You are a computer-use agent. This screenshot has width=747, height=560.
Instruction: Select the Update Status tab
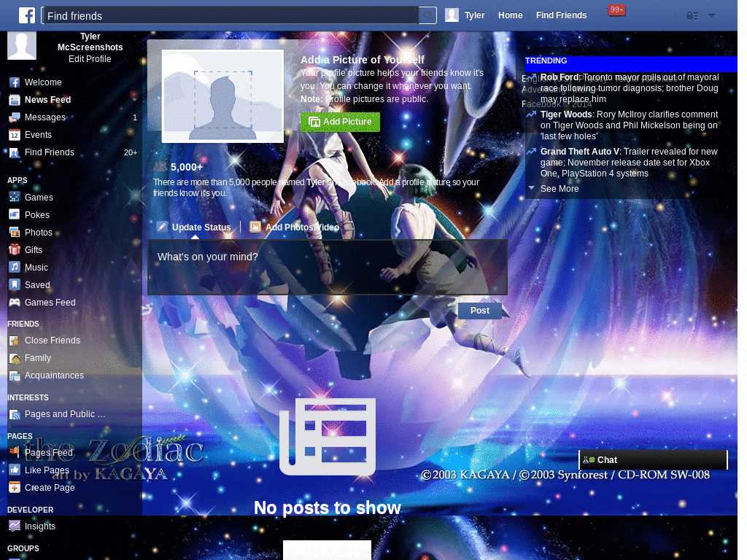pos(194,227)
